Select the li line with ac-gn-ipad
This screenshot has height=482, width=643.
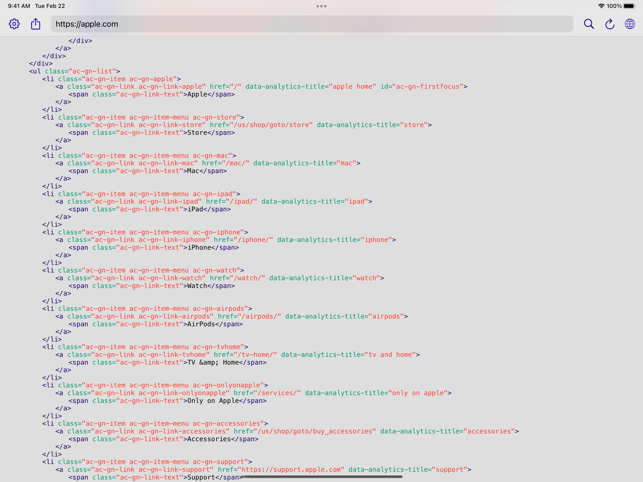click(141, 194)
